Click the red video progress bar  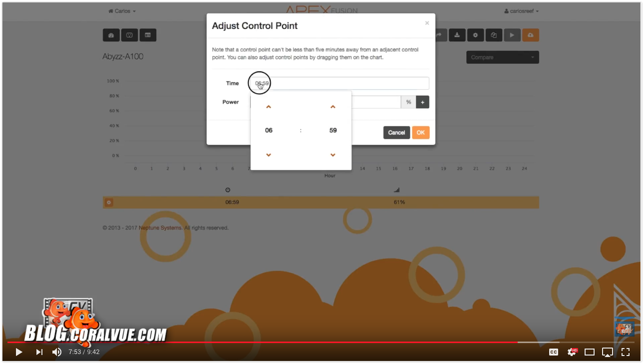tap(250, 342)
